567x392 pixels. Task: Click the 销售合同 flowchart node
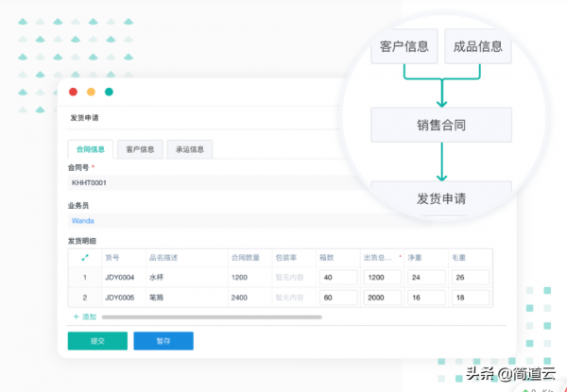tap(440, 125)
